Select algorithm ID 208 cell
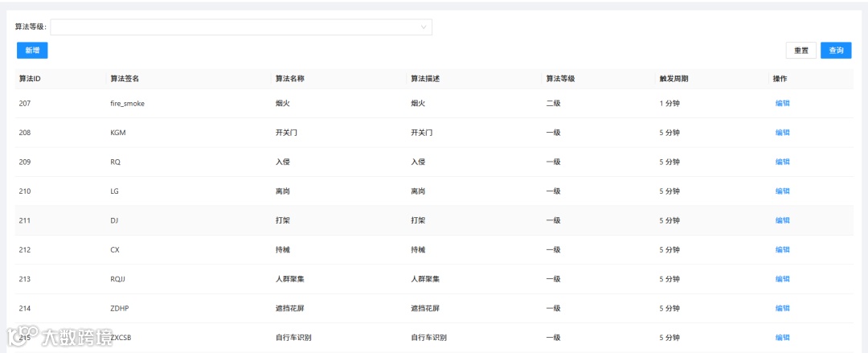The height and width of the screenshot is (353, 868). [x=25, y=133]
